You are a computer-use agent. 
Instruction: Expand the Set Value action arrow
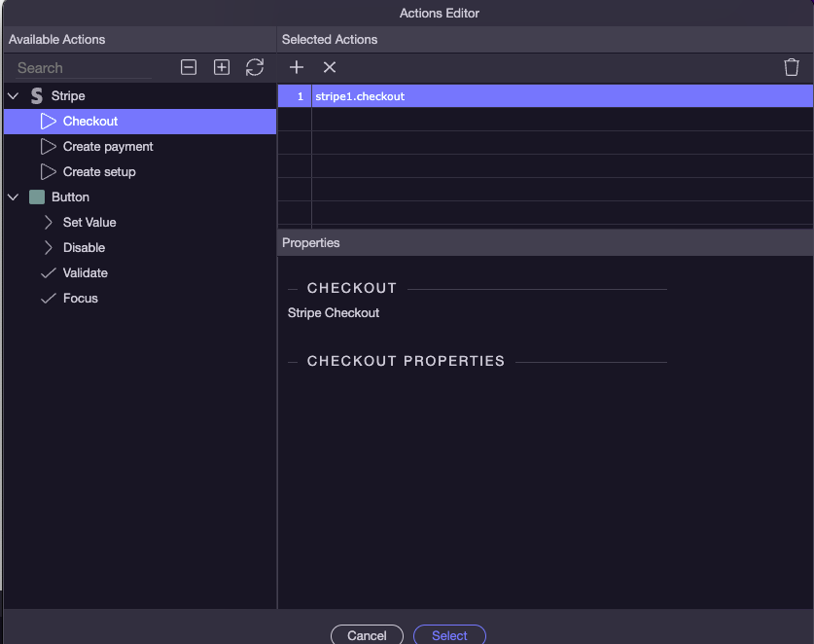(49, 222)
